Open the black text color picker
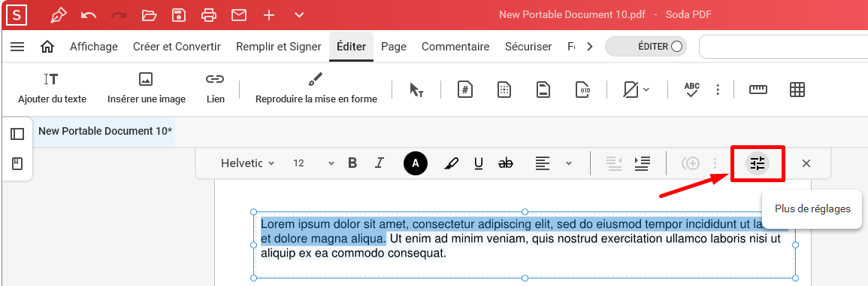This screenshot has width=868, height=286. tap(416, 163)
